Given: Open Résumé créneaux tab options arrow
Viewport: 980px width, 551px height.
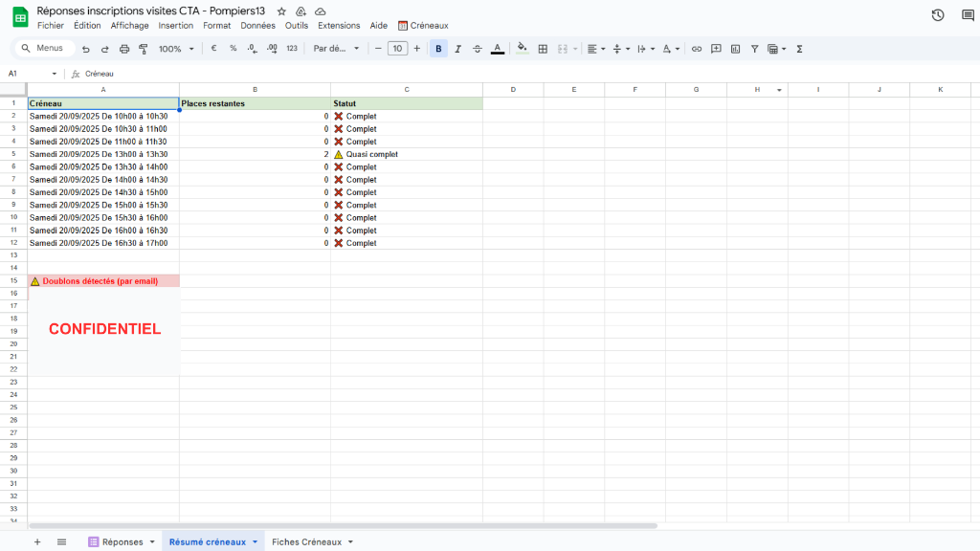Looking at the screenshot, I should [x=255, y=541].
